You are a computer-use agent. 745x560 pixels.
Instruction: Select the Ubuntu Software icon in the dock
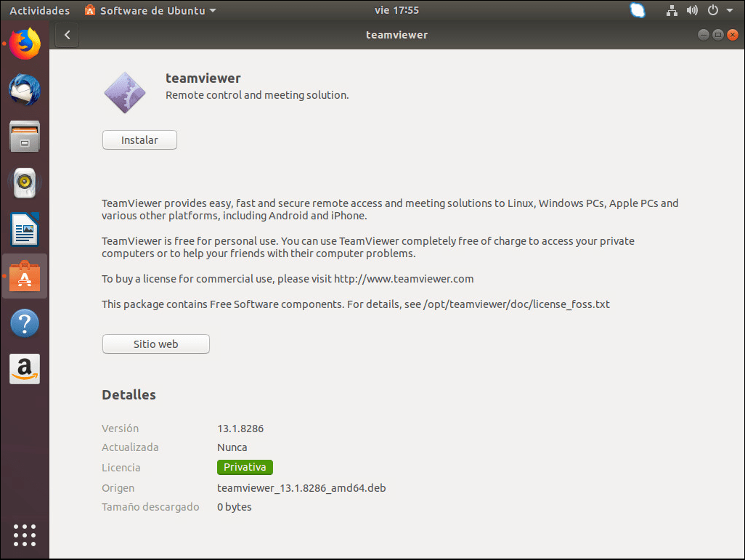24,276
